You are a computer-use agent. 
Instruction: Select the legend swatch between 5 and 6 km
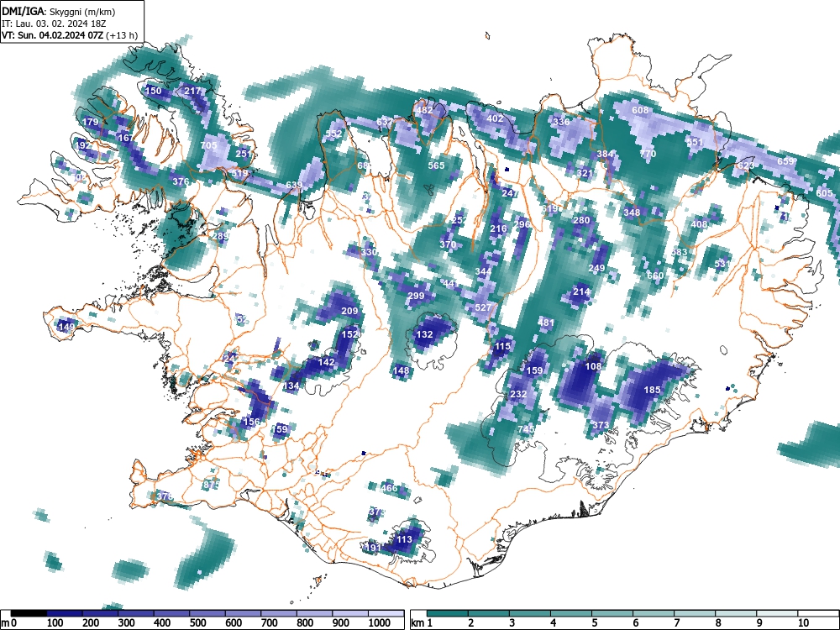612,613
